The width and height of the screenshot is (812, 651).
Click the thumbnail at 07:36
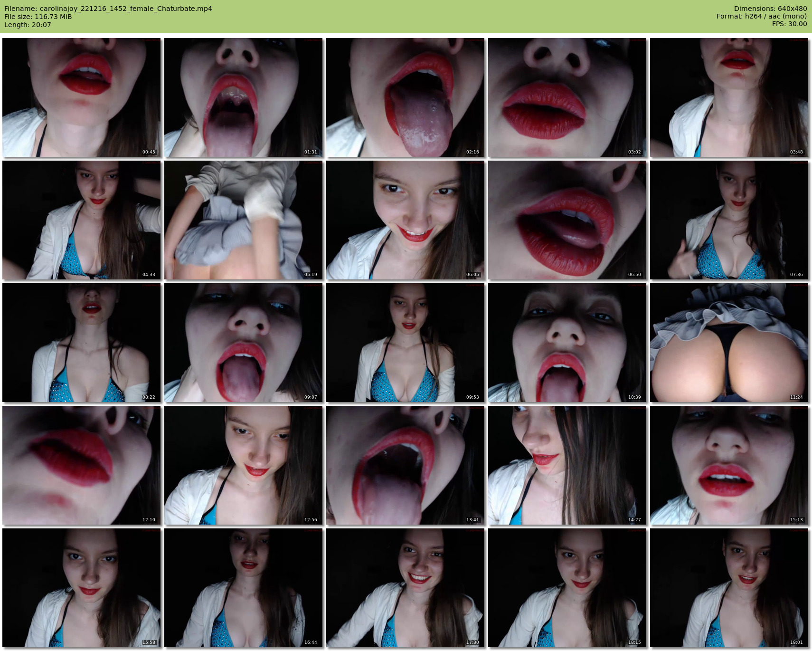(729, 220)
